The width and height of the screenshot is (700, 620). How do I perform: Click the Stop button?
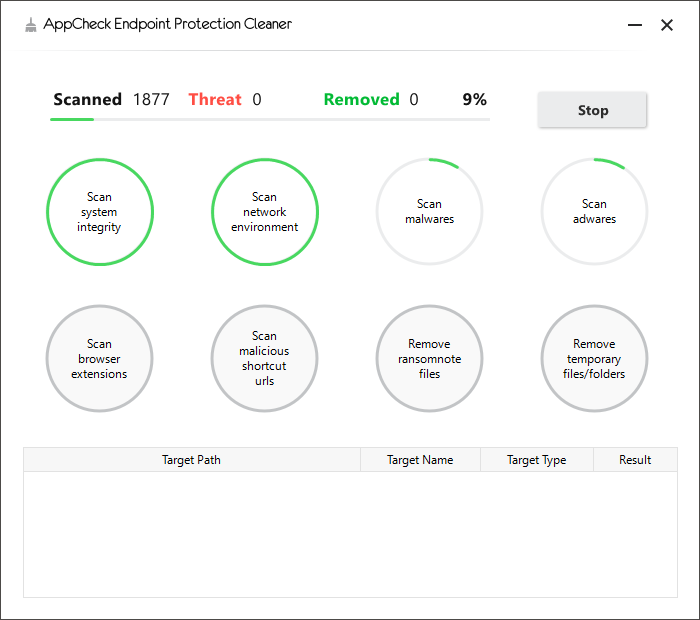tap(592, 110)
